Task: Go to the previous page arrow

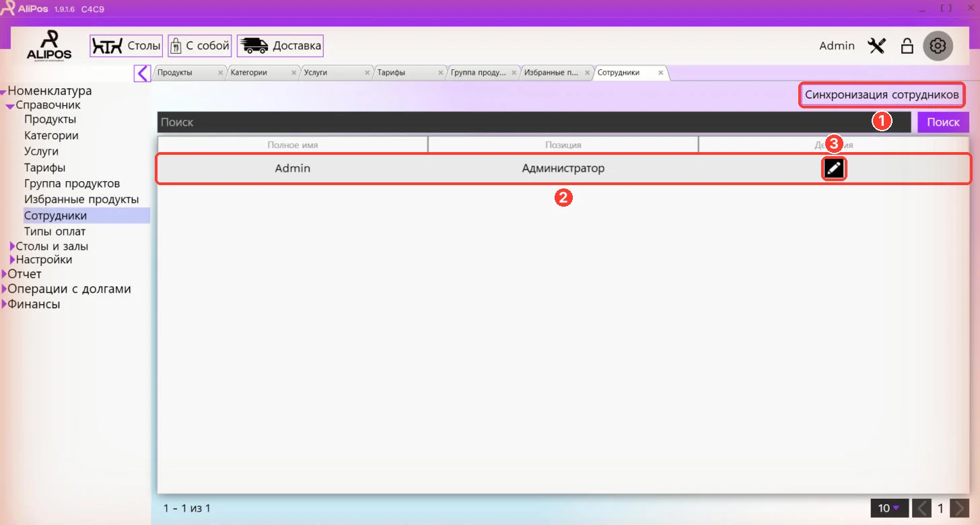Action: (922, 508)
